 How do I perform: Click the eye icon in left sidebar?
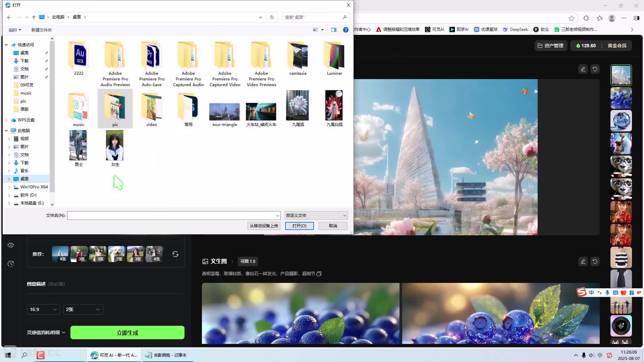click(11, 245)
